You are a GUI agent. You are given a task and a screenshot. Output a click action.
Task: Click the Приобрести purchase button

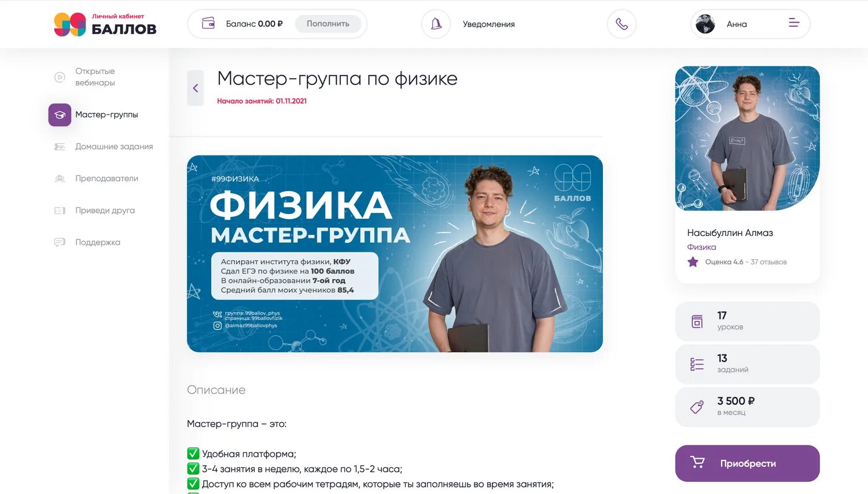point(747,463)
